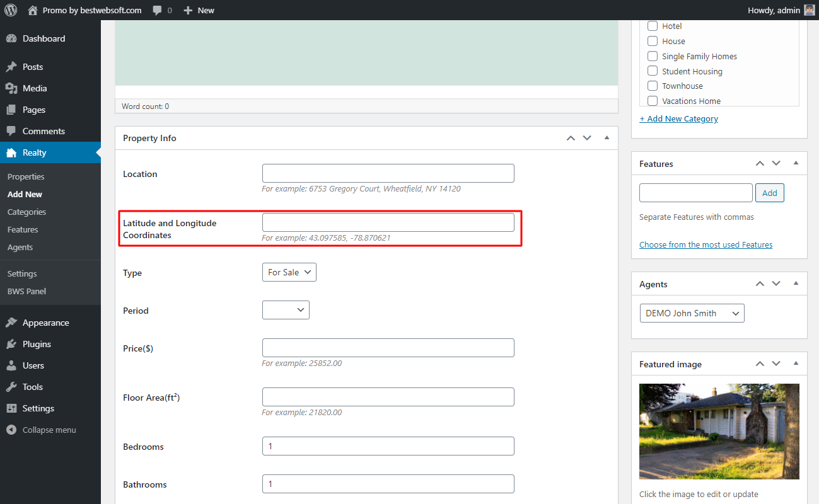Enable the Student Housing category
The width and height of the screenshot is (819, 504).
[x=653, y=71]
